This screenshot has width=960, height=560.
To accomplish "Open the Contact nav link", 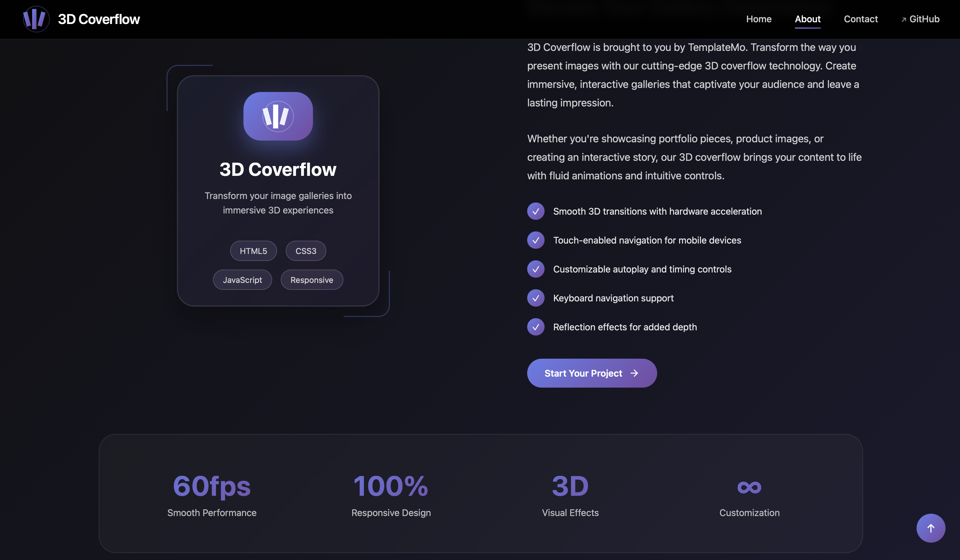I will (861, 19).
